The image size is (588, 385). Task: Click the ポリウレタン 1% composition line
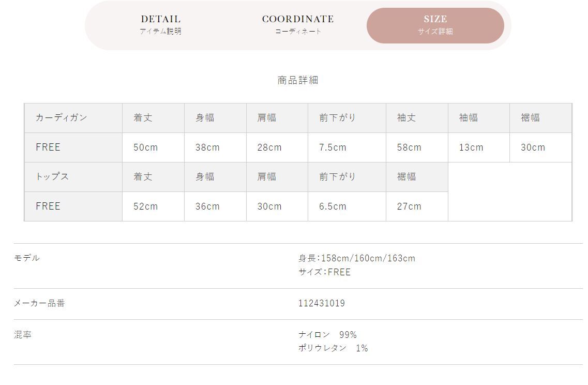coord(333,348)
